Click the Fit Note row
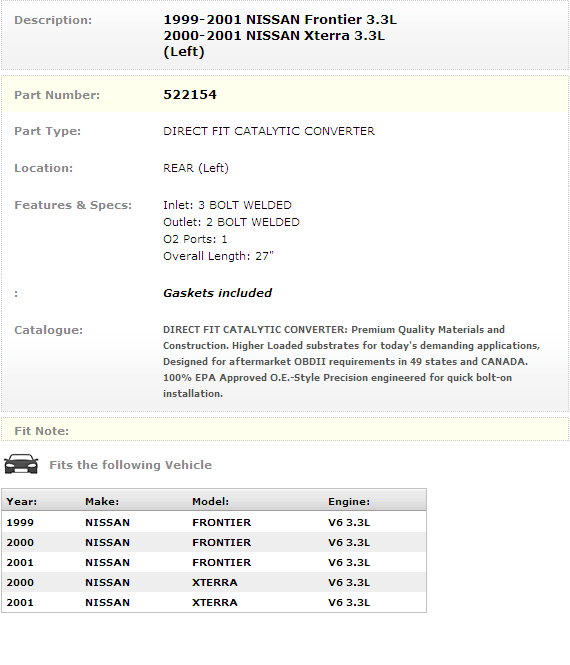 coord(285,430)
